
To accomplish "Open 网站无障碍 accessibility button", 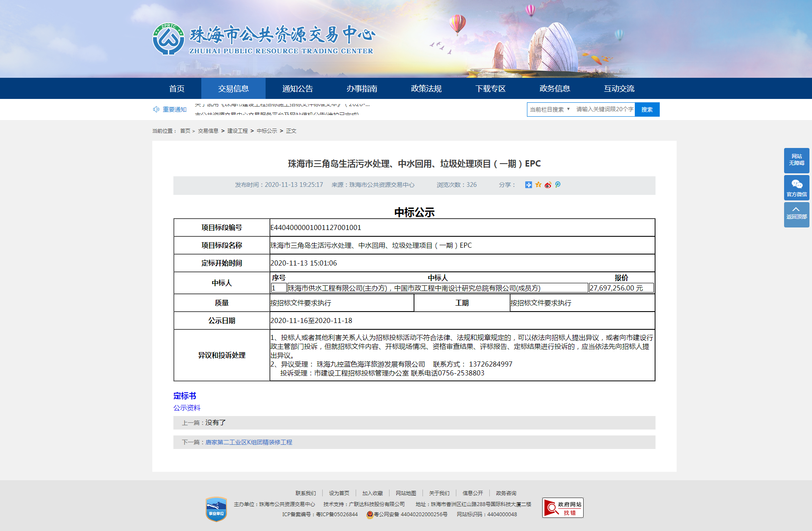I will 796,160.
